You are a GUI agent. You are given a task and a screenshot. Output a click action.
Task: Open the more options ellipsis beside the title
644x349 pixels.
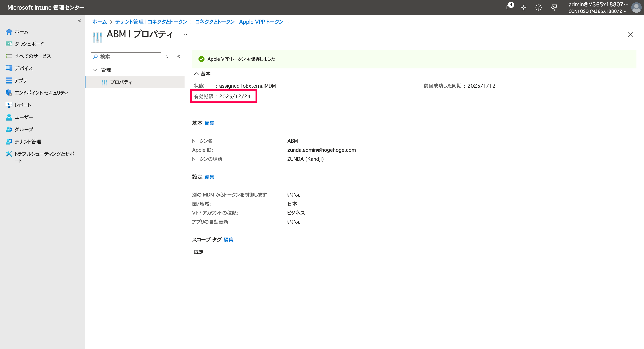185,34
